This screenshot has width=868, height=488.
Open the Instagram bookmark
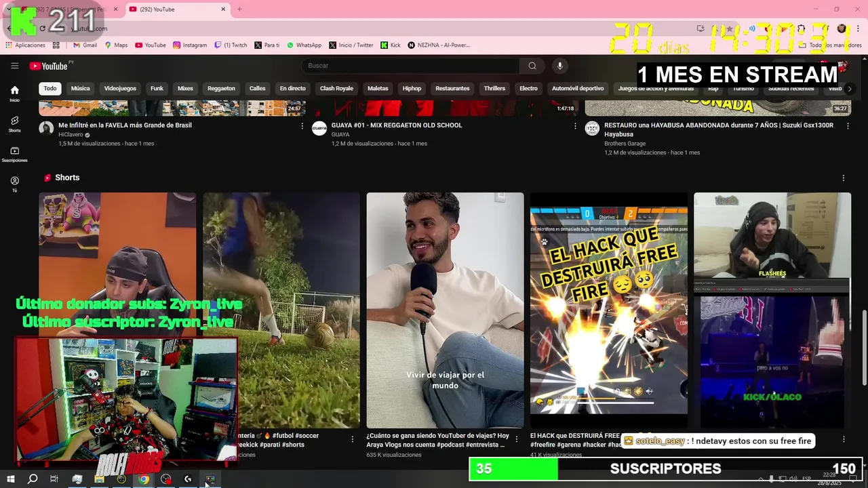tap(190, 45)
